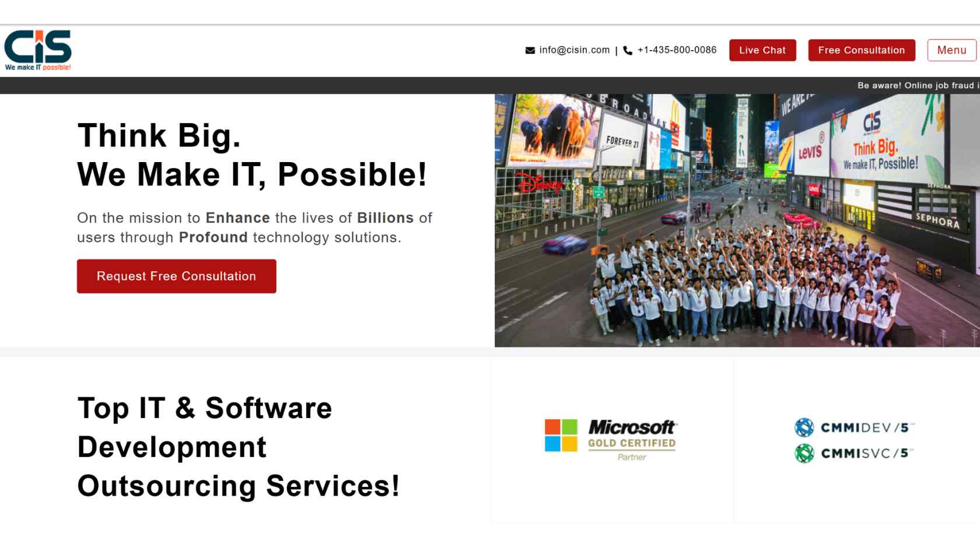Viewport: 980px width, 551px height.
Task: Open the Menu from the top right
Action: click(x=951, y=50)
